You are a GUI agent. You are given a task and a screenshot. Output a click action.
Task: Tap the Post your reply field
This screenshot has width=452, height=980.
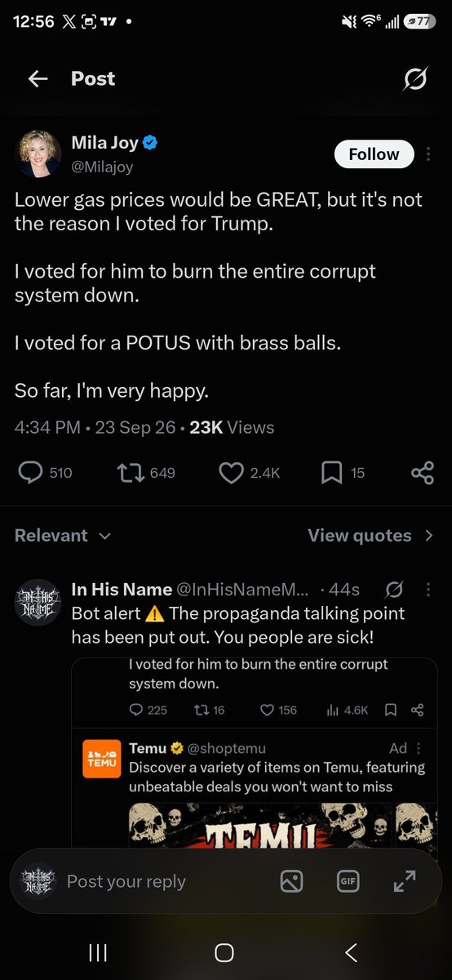[x=126, y=881]
